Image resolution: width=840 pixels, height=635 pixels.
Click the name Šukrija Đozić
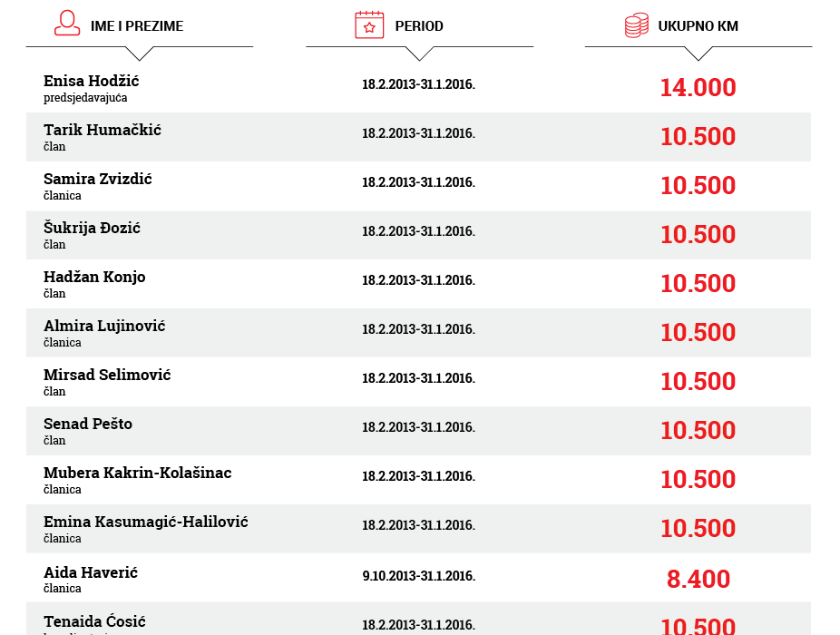tap(92, 228)
